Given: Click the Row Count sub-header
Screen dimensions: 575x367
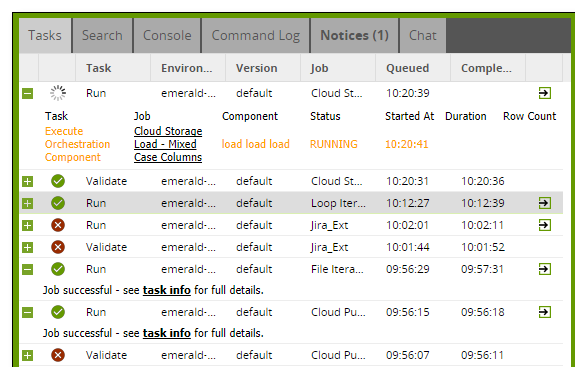Looking at the screenshot, I should click(530, 116).
